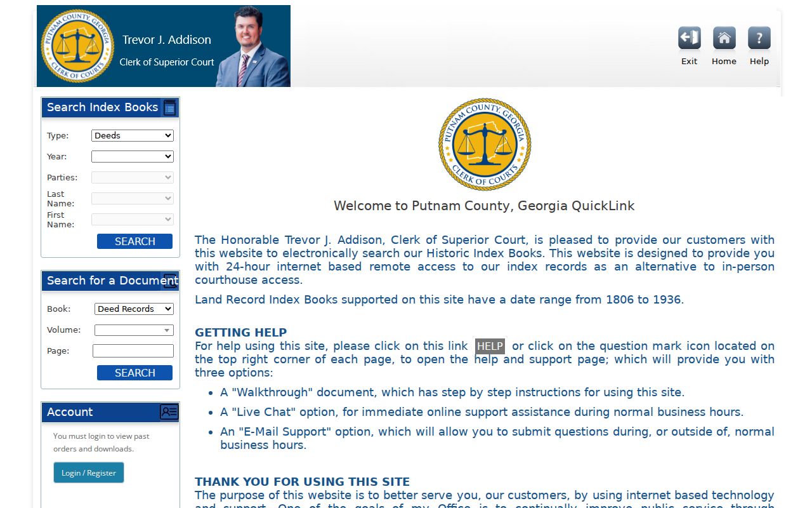
Task: Click the Search Index Books calculator icon
Action: click(169, 107)
